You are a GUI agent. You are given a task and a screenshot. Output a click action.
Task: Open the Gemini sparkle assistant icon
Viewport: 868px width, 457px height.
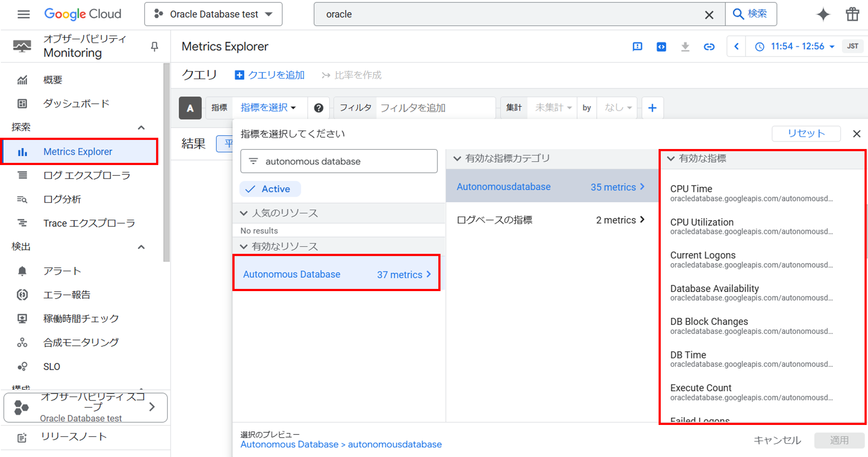point(823,14)
